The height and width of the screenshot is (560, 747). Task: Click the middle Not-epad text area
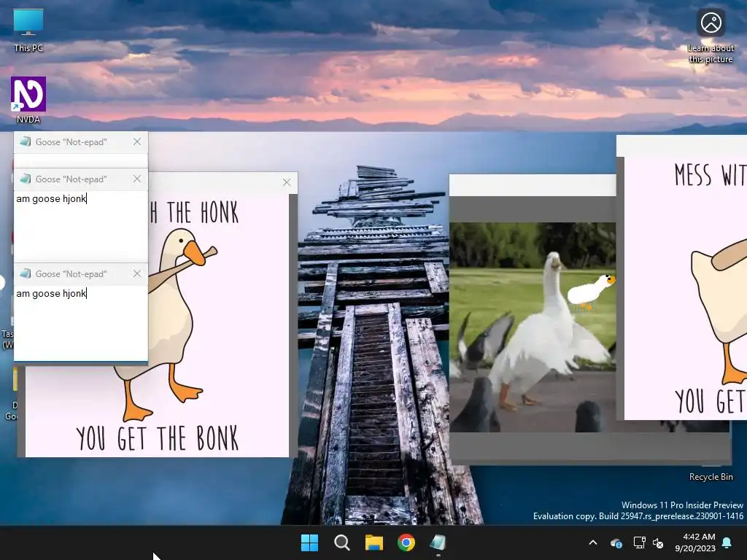81,226
